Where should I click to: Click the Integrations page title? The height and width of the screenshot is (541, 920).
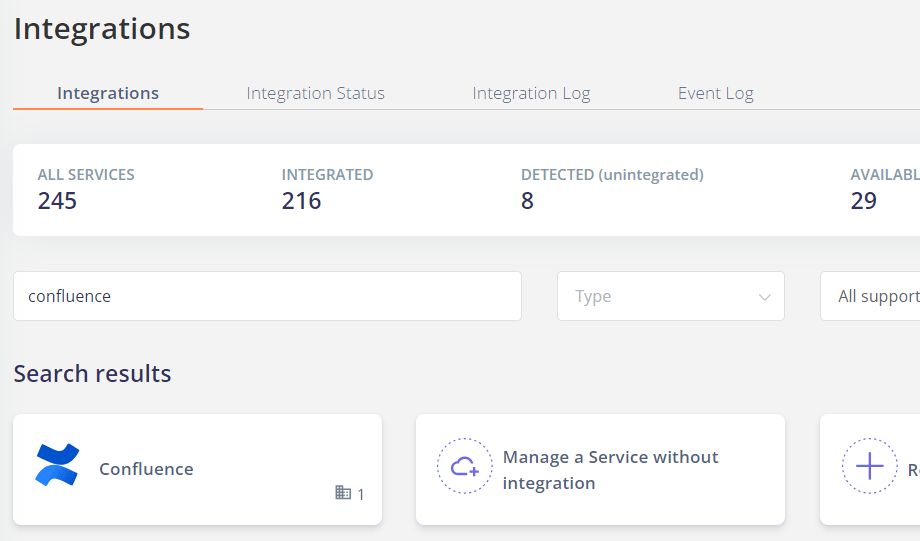click(102, 28)
